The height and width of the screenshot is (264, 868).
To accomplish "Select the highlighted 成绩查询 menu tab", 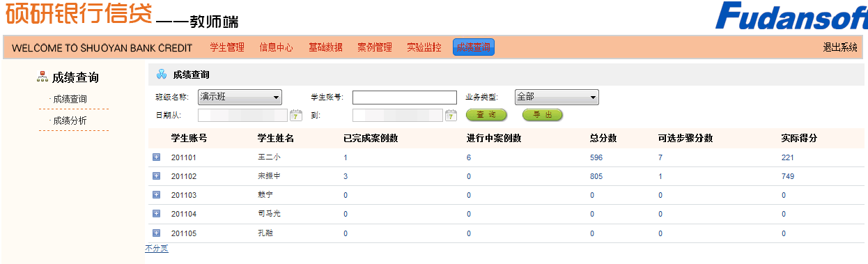I will (x=474, y=47).
